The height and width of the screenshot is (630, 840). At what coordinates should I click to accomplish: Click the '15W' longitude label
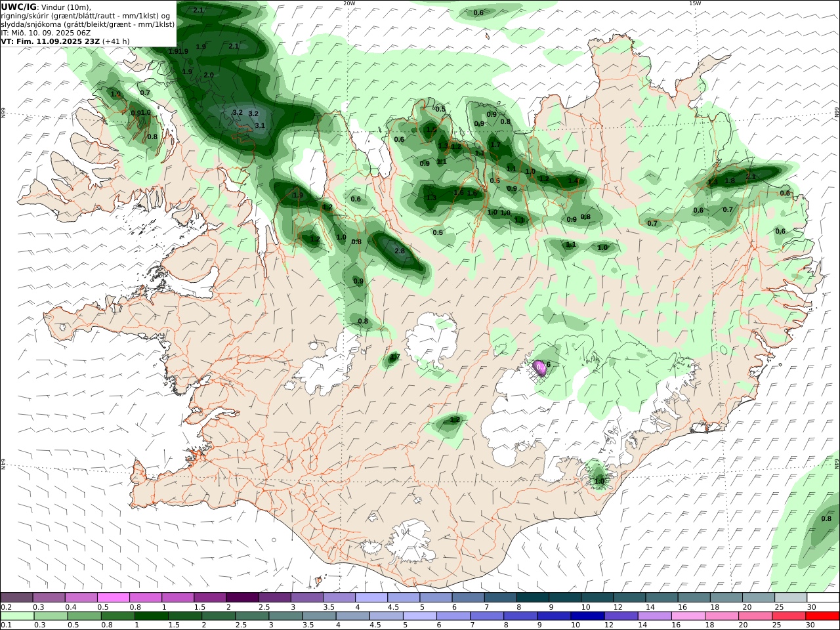coord(695,3)
